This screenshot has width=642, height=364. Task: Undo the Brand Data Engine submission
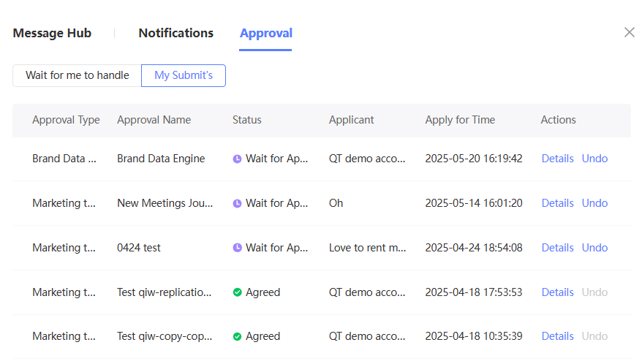click(594, 159)
